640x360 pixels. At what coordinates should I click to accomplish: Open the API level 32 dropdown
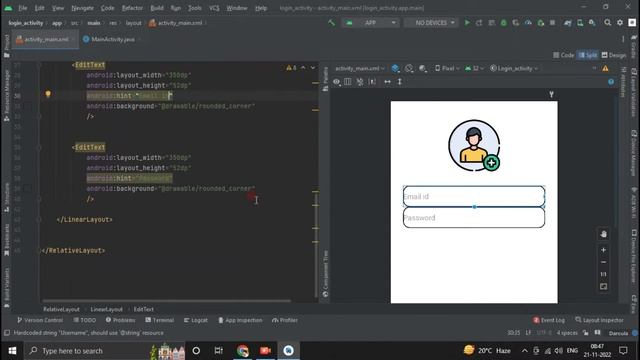tap(474, 69)
